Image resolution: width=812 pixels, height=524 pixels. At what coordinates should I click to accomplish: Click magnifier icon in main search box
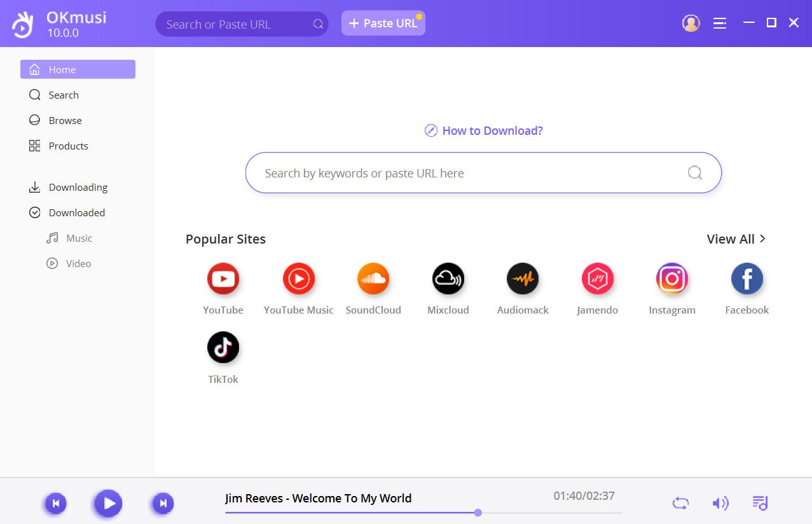695,172
